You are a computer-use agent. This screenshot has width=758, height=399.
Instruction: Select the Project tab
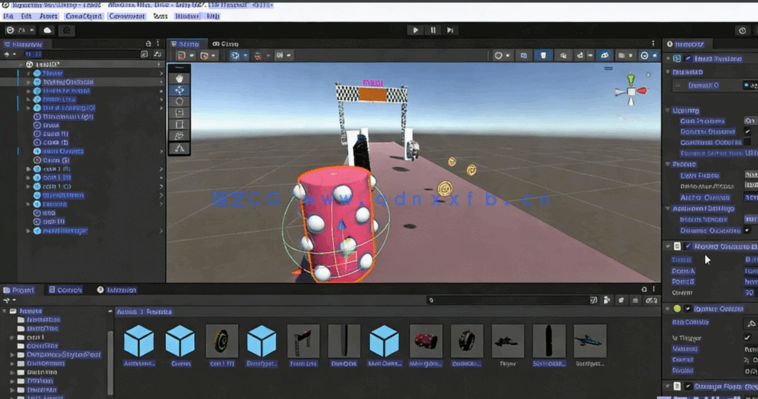click(19, 290)
